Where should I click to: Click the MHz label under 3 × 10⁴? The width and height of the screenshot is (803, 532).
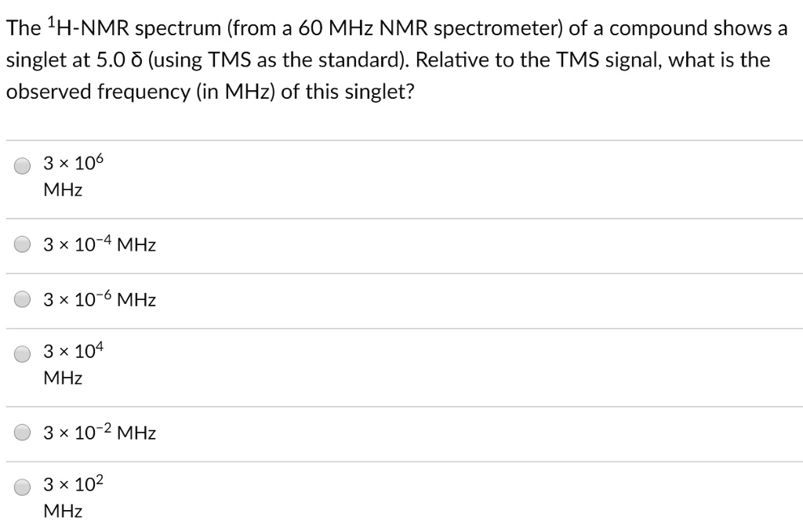click(63, 378)
